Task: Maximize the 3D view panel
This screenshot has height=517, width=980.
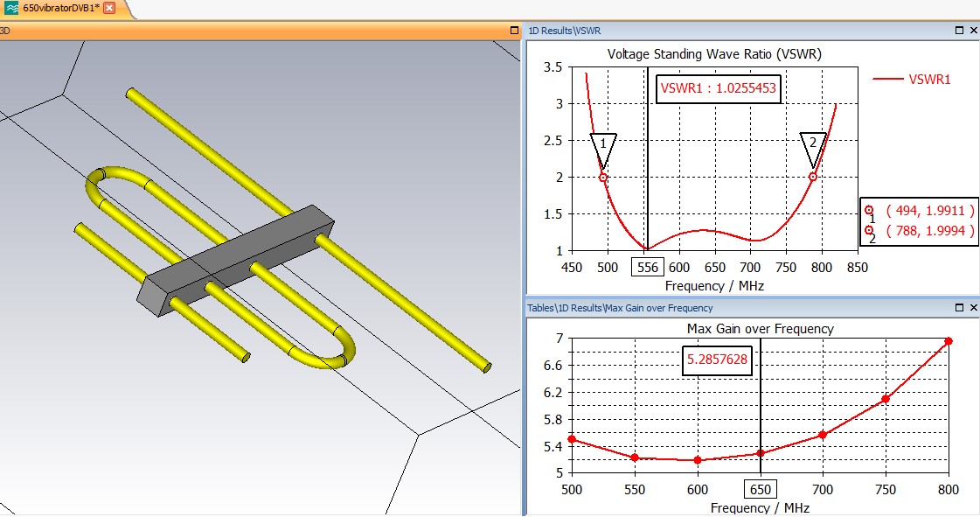Action: (514, 30)
